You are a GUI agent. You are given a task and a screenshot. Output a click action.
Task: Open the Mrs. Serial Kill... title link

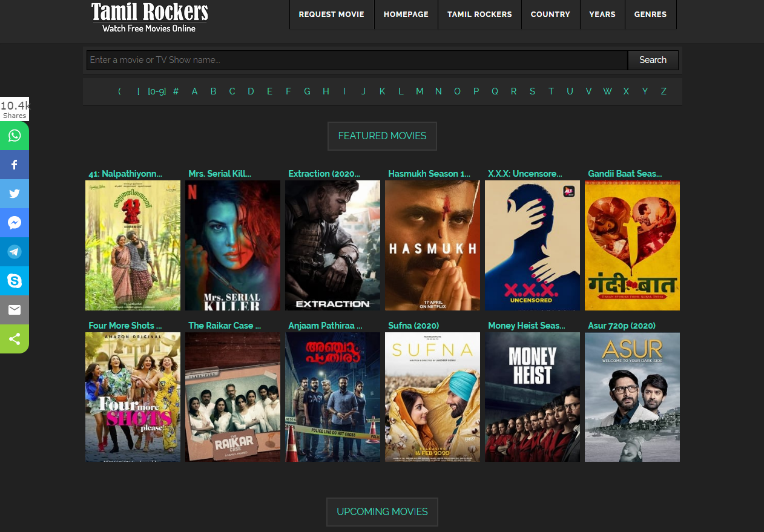click(220, 174)
